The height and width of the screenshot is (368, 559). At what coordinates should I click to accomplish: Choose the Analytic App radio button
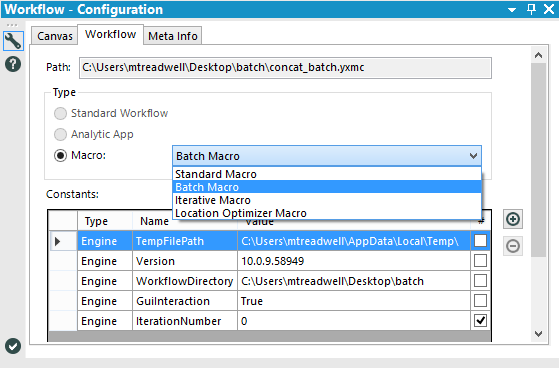click(x=60, y=134)
